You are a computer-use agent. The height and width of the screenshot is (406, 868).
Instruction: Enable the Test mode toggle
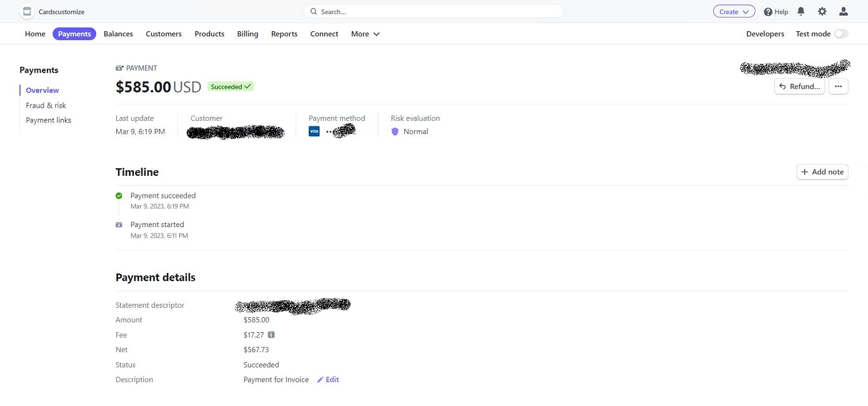(841, 34)
